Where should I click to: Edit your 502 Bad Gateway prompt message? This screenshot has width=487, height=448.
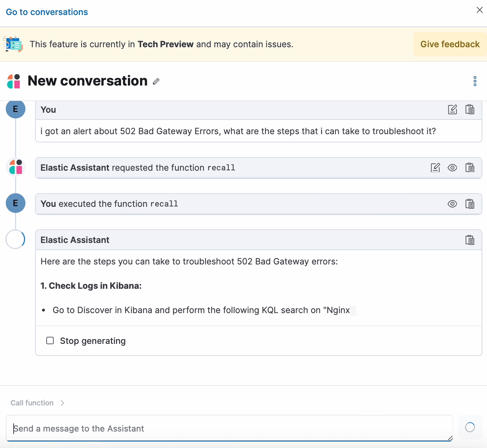click(x=452, y=109)
